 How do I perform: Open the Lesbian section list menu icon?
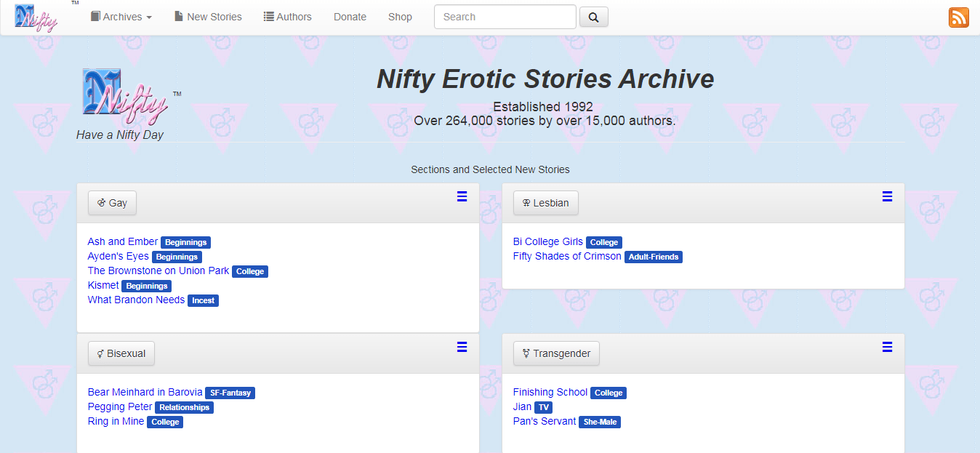tap(887, 196)
